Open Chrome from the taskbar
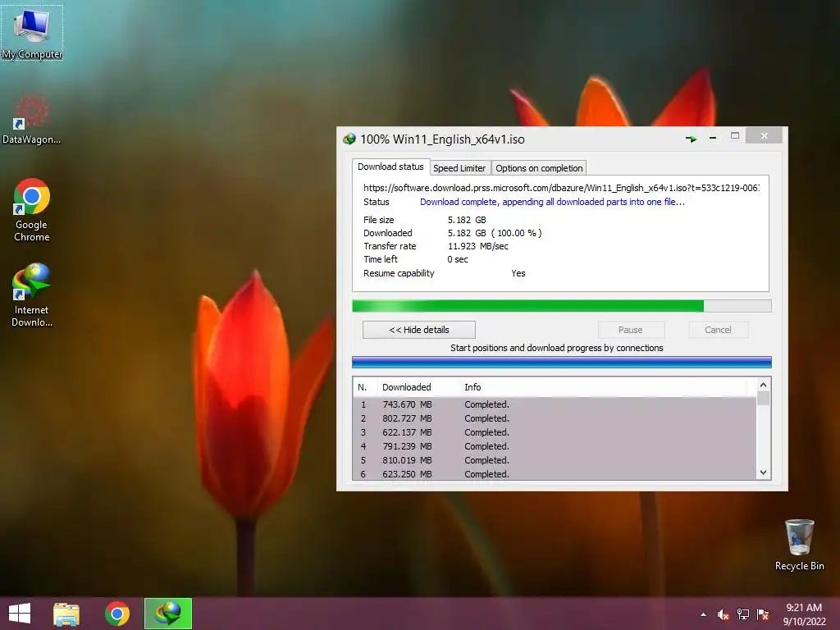This screenshot has height=630, width=840. tap(117, 614)
